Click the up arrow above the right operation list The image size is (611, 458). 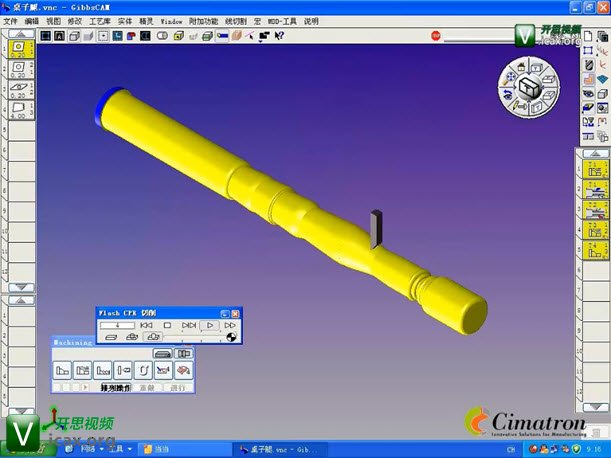(x=595, y=153)
